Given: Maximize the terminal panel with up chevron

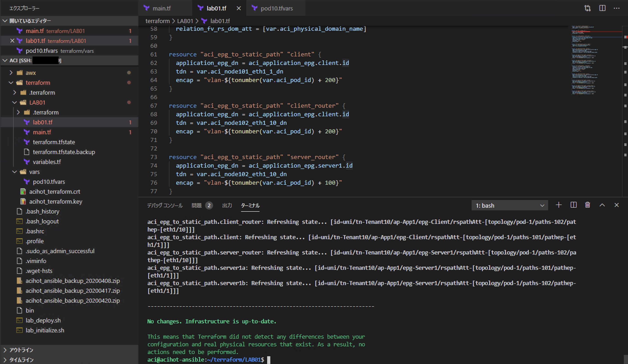Looking at the screenshot, I should (602, 205).
